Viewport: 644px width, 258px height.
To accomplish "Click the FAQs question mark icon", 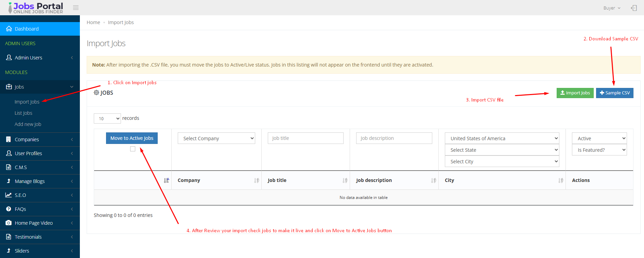I will pyautogui.click(x=8, y=209).
